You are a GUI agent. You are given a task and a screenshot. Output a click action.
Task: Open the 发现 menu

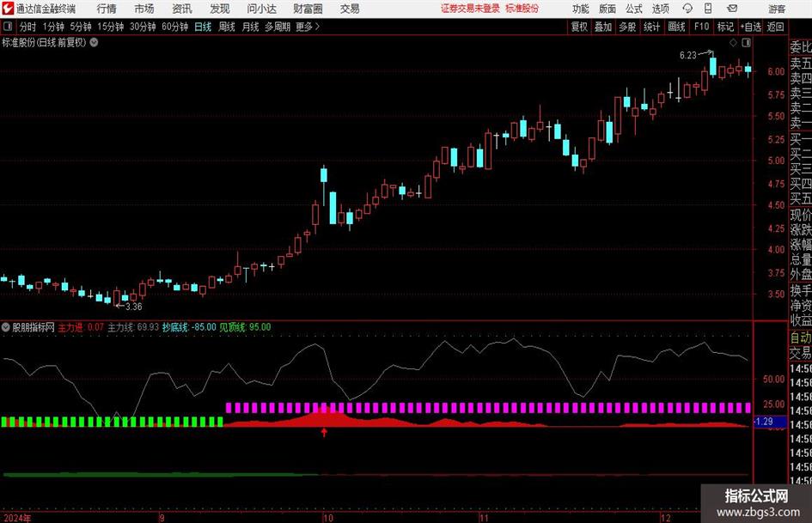220,9
